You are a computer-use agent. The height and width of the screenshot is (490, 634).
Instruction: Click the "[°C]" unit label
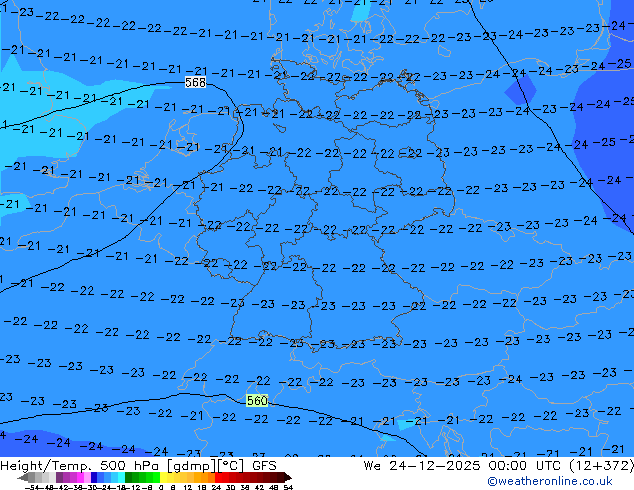coord(231,466)
